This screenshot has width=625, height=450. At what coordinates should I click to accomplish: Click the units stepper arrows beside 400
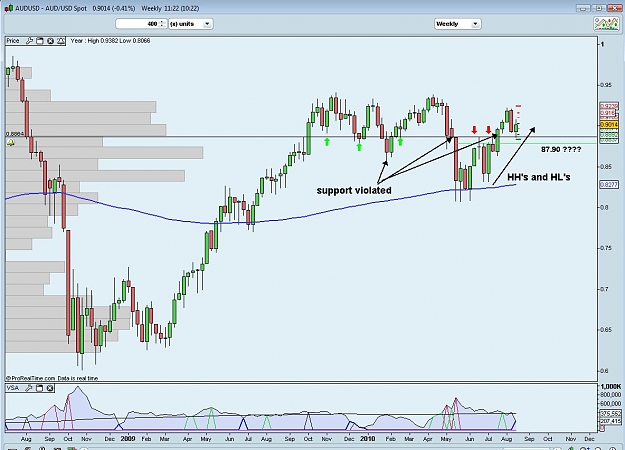(162, 24)
